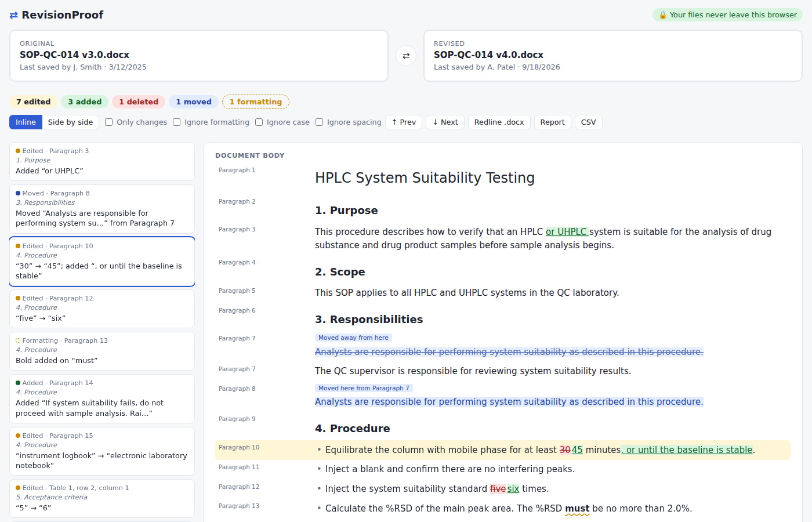The image size is (812, 522).
Task: Click the 'Moved here from Paragraph 7' tag
Action: [x=364, y=388]
